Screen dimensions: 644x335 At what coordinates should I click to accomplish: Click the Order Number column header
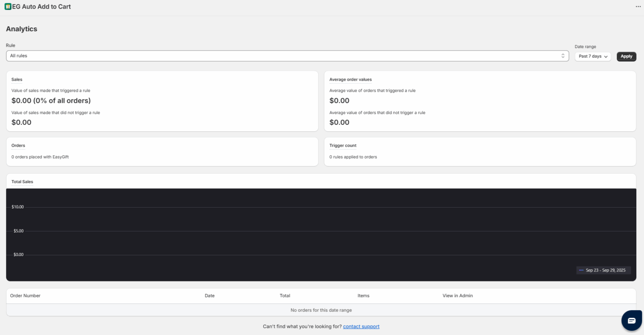25,296
